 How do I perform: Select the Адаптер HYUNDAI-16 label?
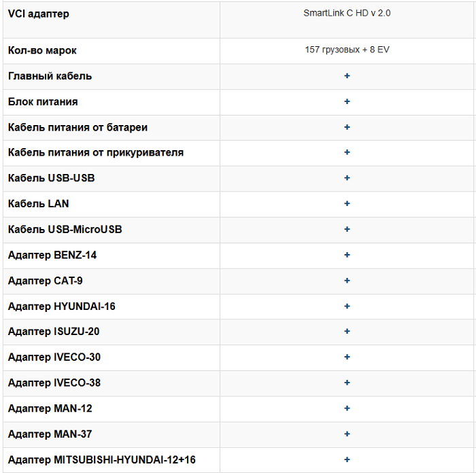pyautogui.click(x=61, y=306)
